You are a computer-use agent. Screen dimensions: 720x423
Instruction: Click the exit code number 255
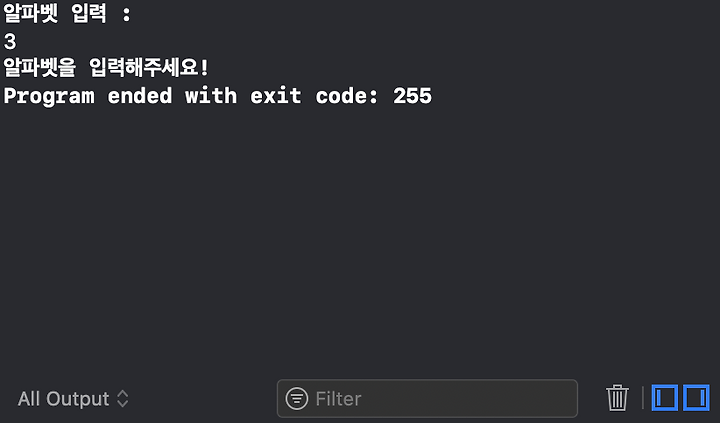pos(412,96)
